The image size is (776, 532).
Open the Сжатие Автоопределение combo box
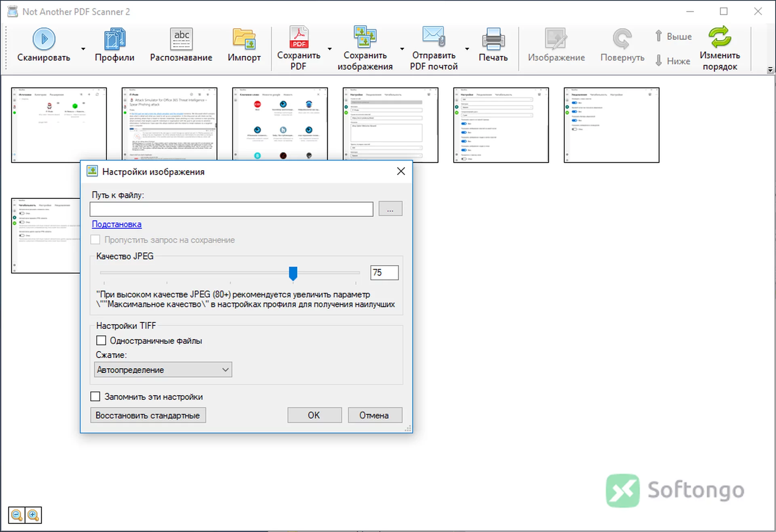[x=163, y=369]
